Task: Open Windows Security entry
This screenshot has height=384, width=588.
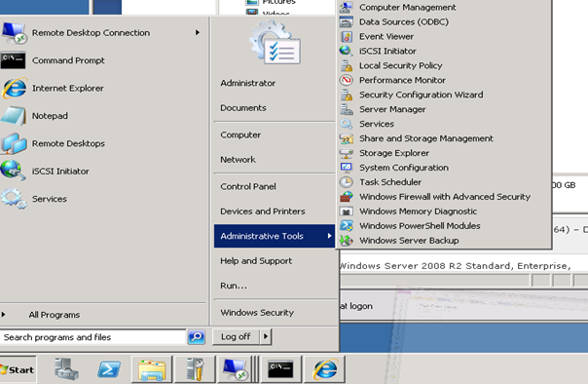Action: pos(257,313)
